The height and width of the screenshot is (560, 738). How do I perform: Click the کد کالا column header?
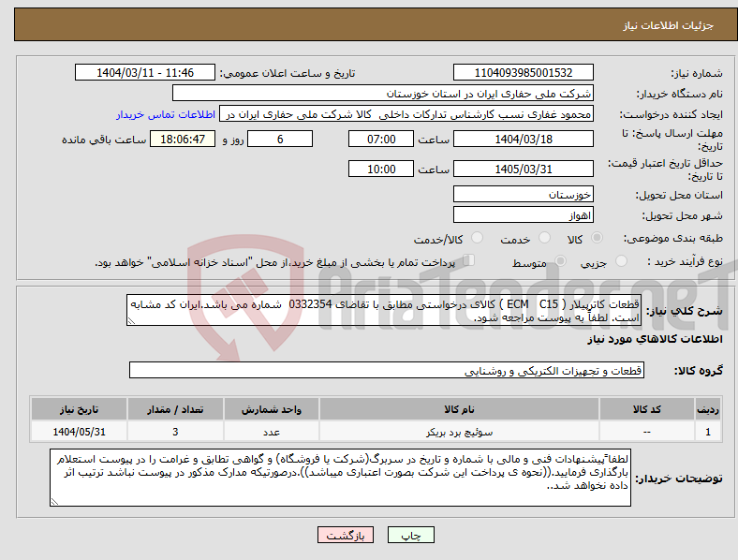pyautogui.click(x=647, y=409)
